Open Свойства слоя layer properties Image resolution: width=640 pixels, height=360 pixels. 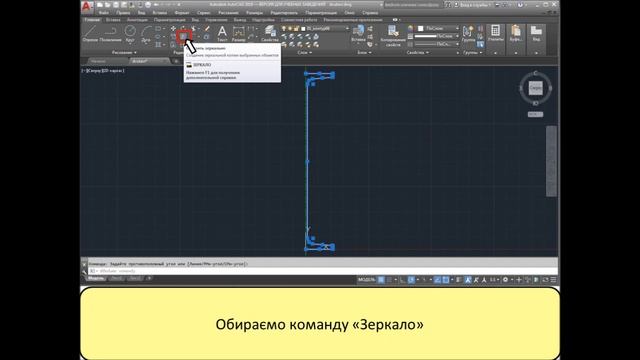[269, 33]
